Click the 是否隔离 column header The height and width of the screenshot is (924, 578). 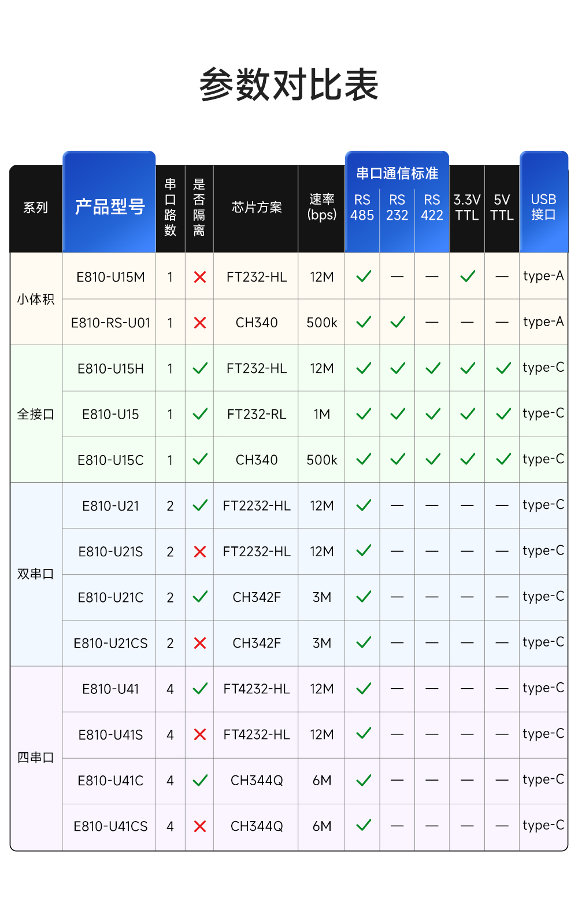(199, 208)
